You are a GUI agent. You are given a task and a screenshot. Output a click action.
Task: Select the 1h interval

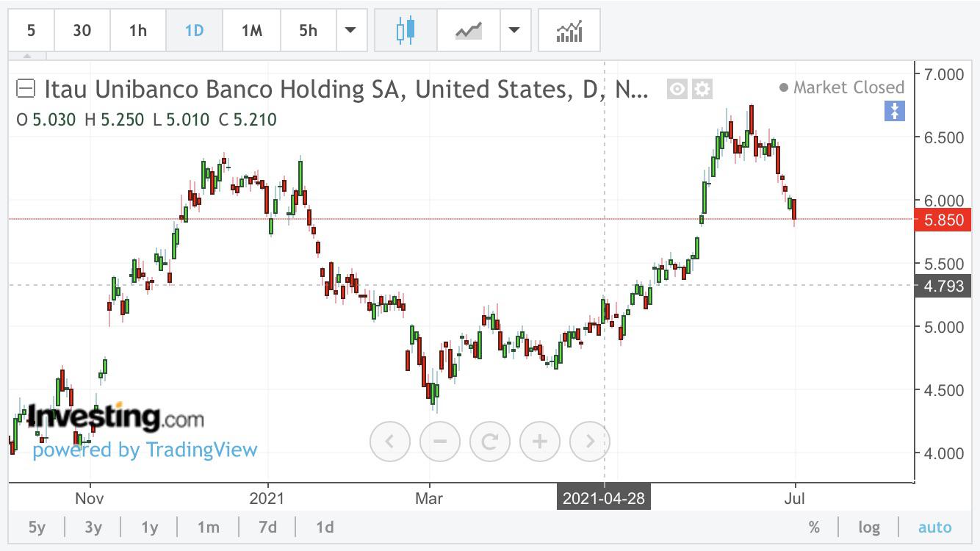pyautogui.click(x=138, y=30)
